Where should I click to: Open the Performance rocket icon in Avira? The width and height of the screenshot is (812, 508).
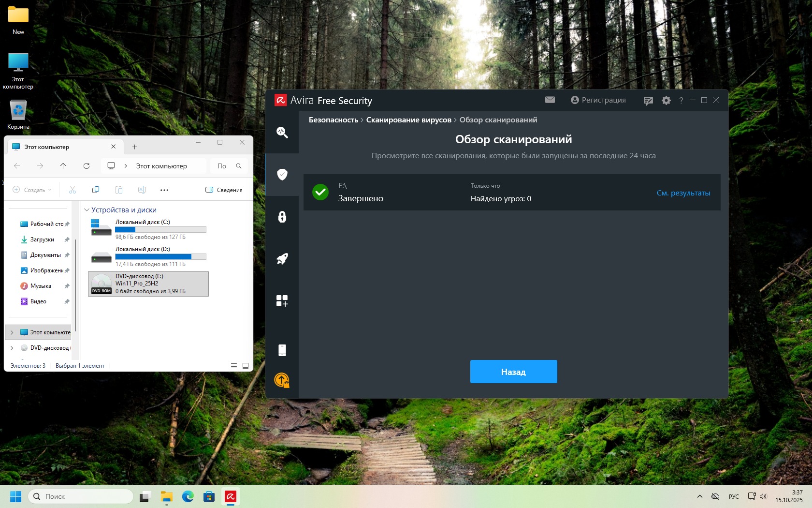tap(282, 259)
